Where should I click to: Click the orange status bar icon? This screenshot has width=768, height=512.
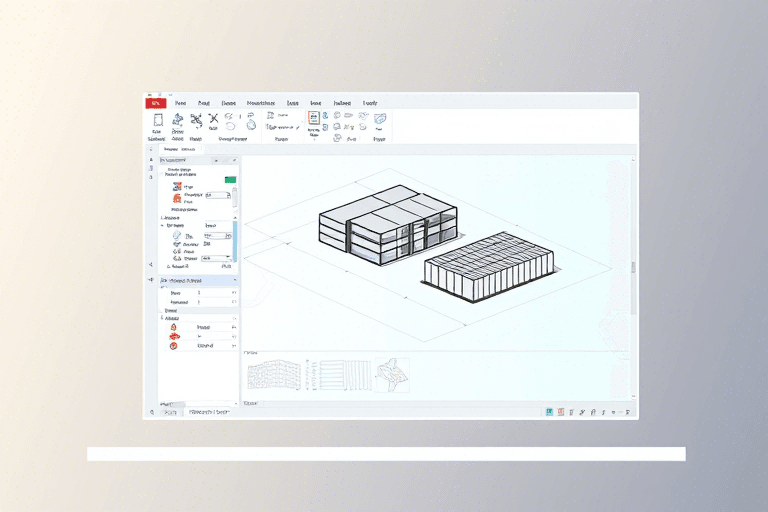(560, 411)
